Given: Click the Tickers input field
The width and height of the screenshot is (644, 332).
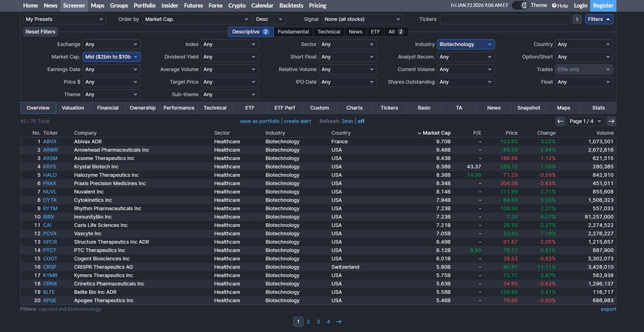Looking at the screenshot, I should 504,19.
